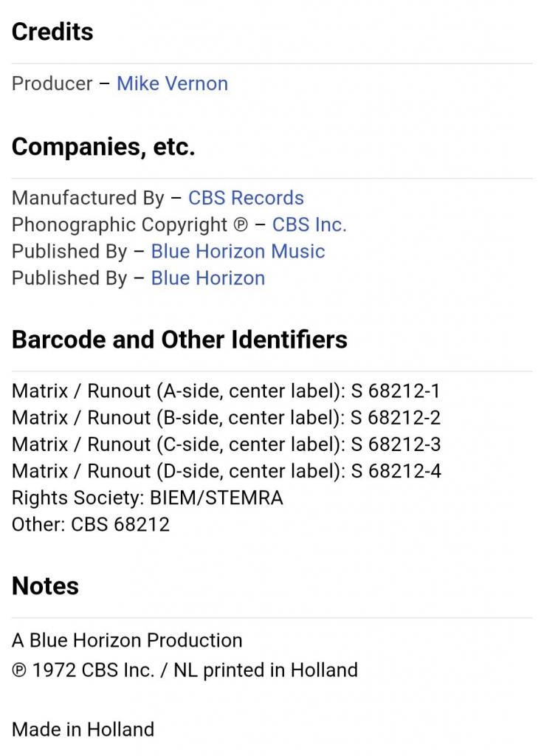Click 'A Blue Horizon Production' note

tap(127, 640)
